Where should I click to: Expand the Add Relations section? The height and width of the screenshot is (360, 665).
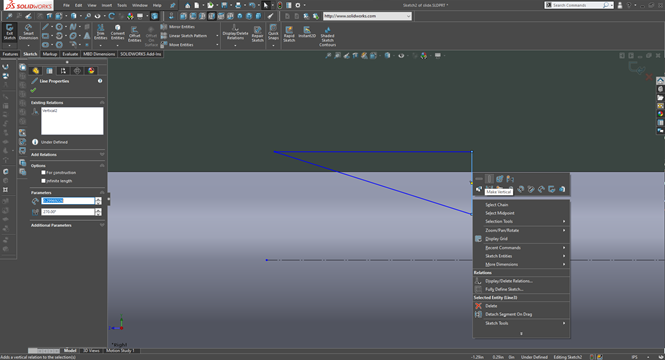pos(102,154)
